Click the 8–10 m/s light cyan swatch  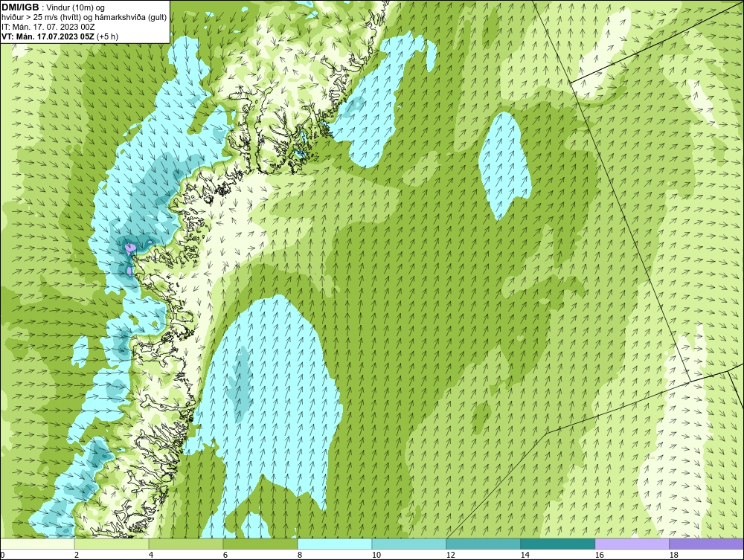(x=335, y=544)
